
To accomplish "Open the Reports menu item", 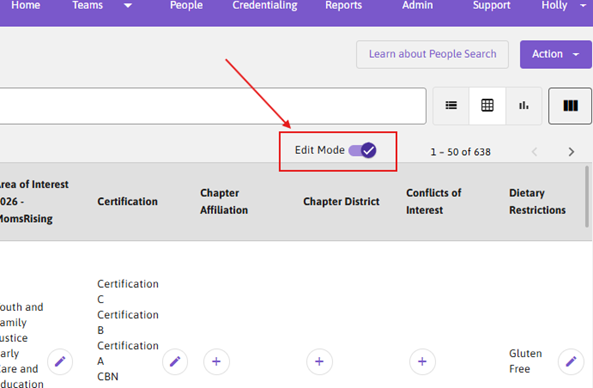I will (343, 5).
